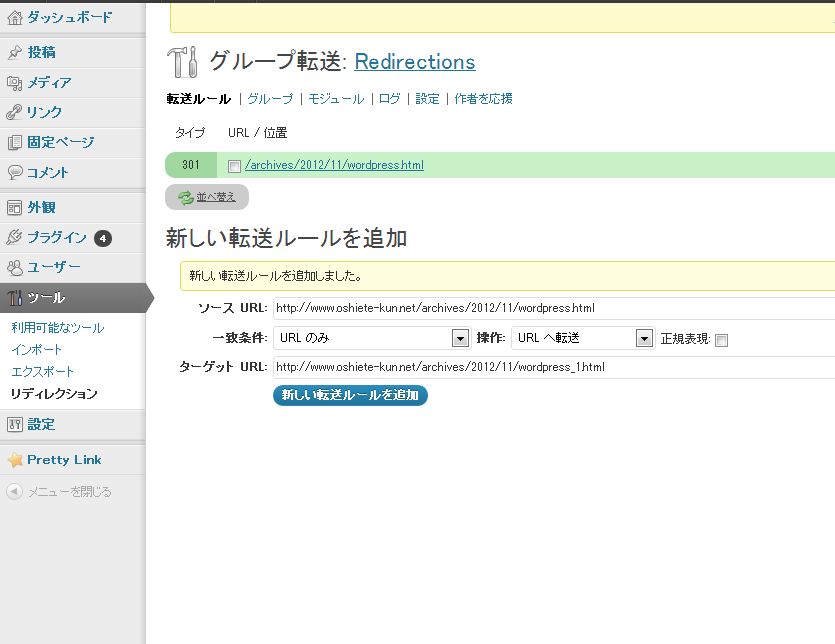Click the tools icon beside ツール in sidebar
Viewport: 835px width, 644px height.
click(x=15, y=298)
